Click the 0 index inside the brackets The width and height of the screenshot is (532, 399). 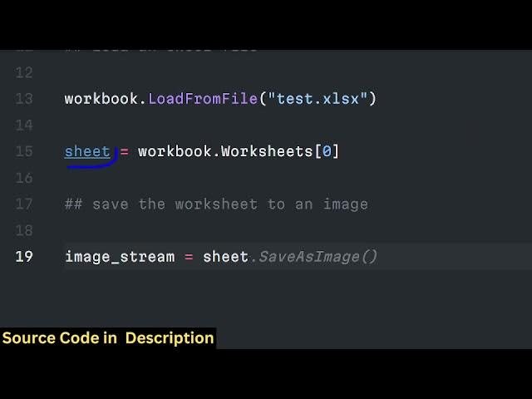click(326, 151)
